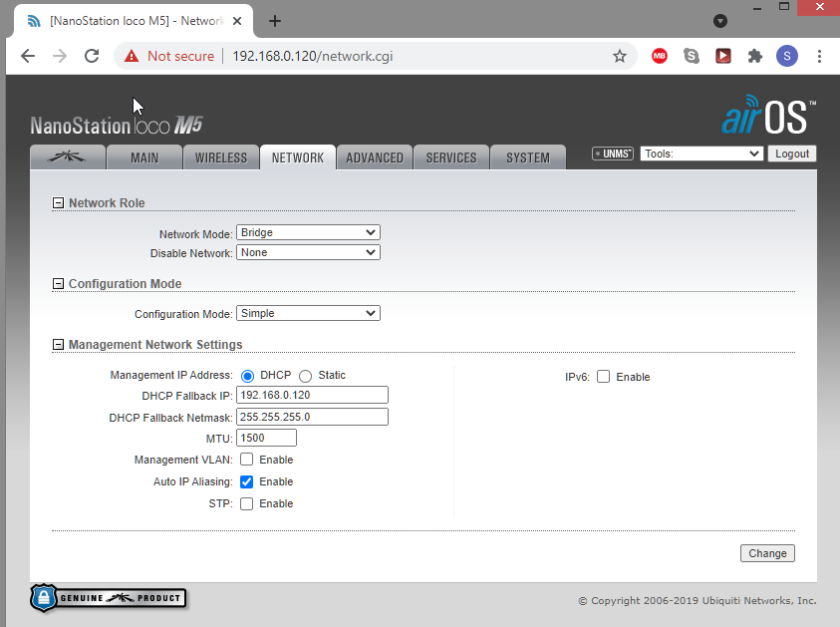
Task: Open the ADVANCED tab
Action: tap(375, 157)
